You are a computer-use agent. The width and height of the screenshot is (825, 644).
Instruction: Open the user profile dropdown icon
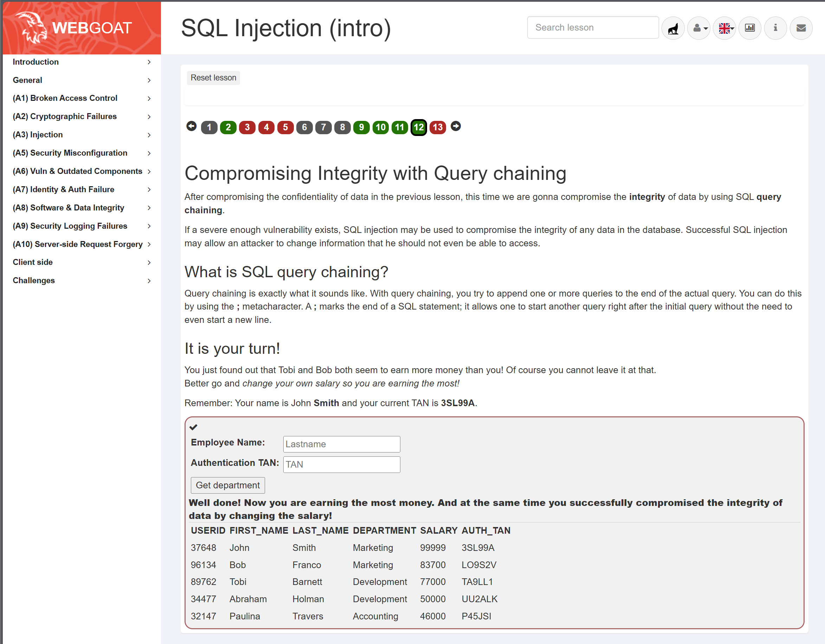(699, 28)
